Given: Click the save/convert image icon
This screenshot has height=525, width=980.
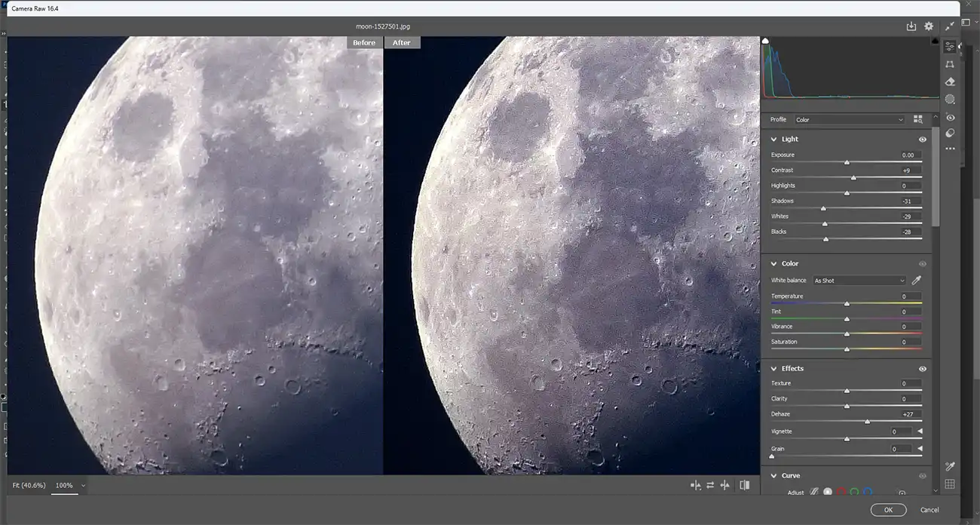Looking at the screenshot, I should (x=911, y=26).
